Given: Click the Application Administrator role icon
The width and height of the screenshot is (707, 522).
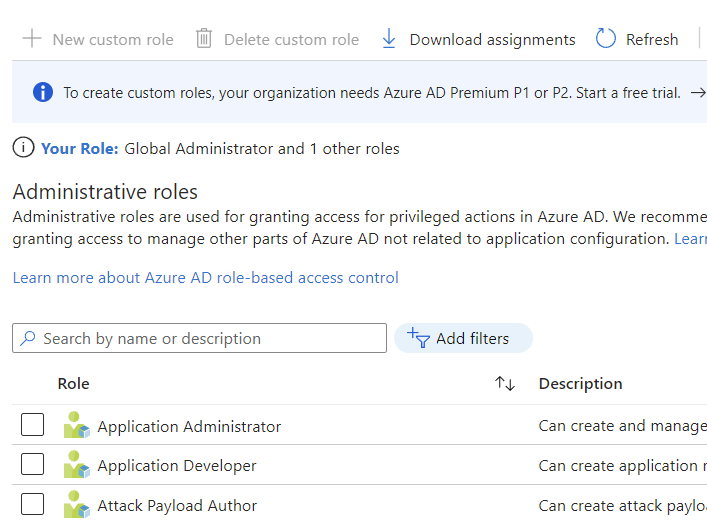Looking at the screenshot, I should click(76, 425).
